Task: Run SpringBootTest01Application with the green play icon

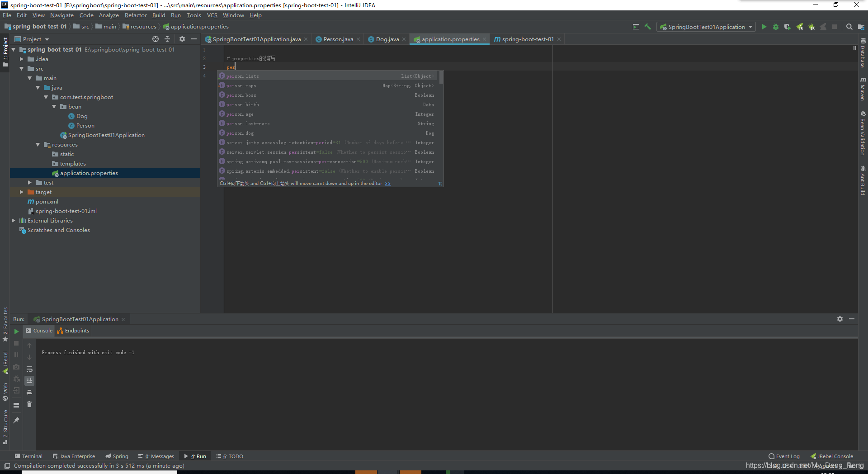Action: 764,27
